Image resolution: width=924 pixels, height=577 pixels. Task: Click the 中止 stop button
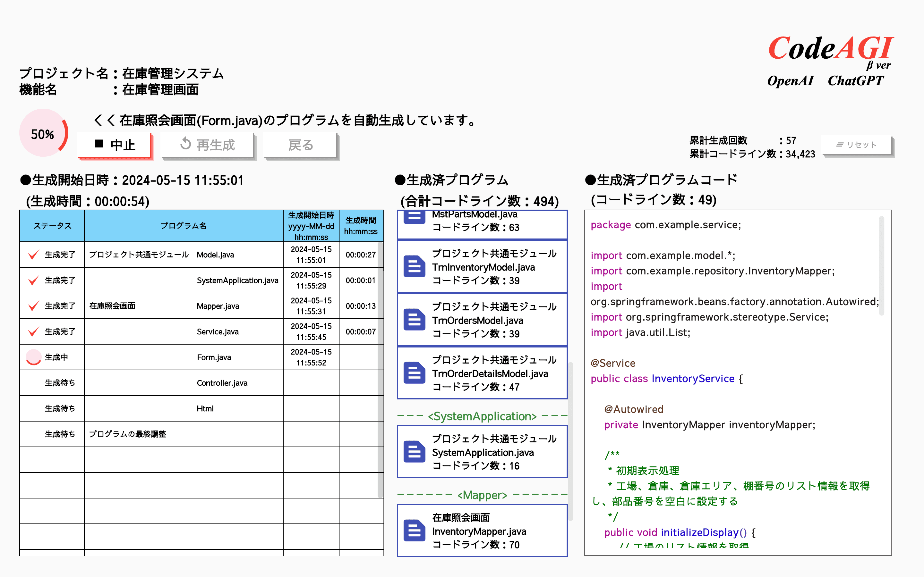(x=115, y=145)
